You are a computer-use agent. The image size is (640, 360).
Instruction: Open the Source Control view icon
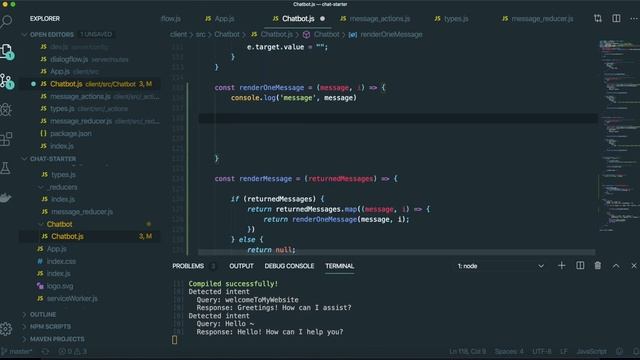(7, 81)
